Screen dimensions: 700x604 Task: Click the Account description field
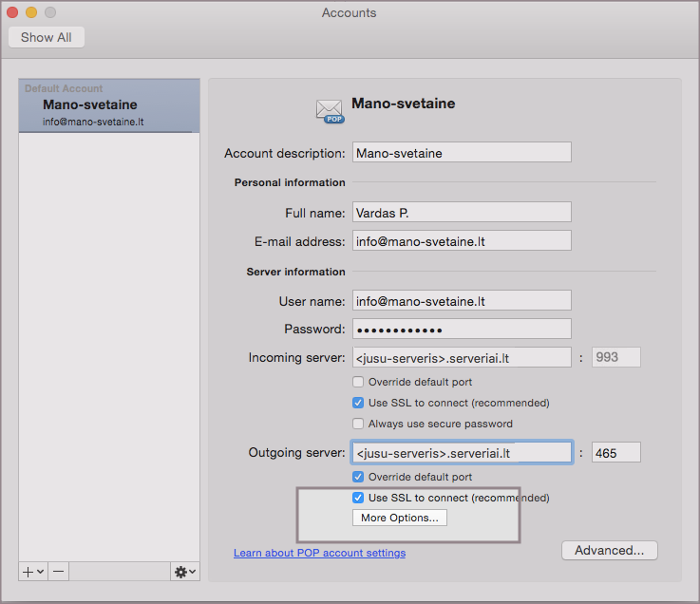462,153
